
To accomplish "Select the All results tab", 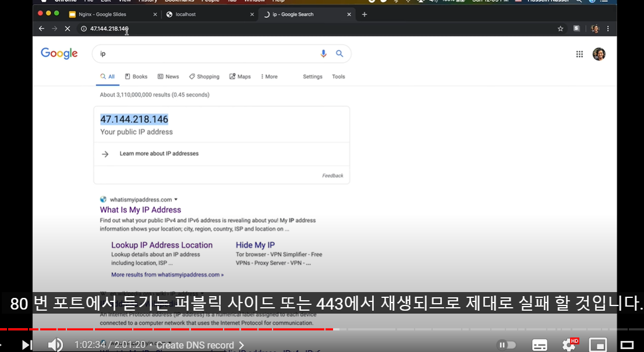I will (108, 77).
